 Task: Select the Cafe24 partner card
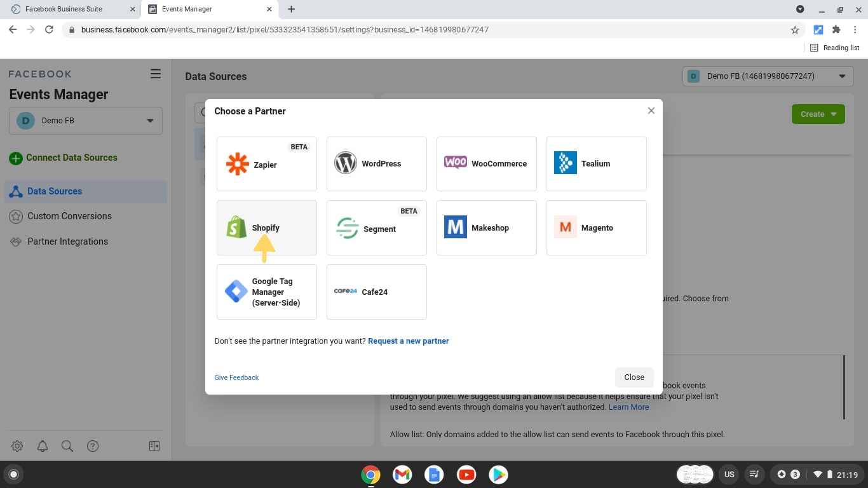click(x=377, y=292)
